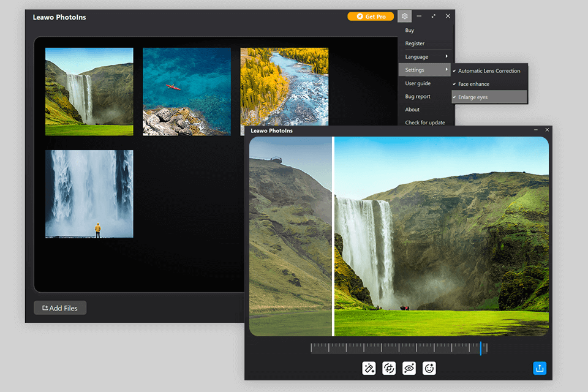Viewport: 588px width, 392px height.
Task: Select the AI enhance magic wand tool
Action: pos(369,368)
